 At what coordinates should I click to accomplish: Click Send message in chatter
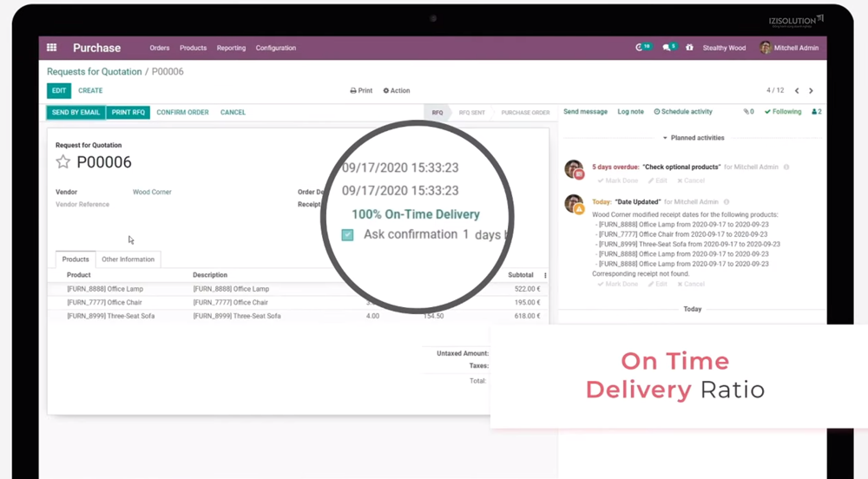tap(585, 112)
